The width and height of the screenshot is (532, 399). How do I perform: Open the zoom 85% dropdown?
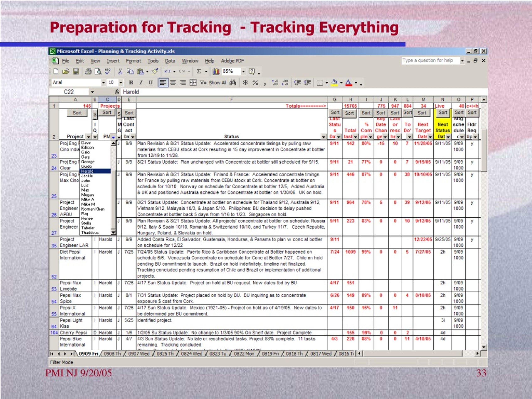click(243, 71)
